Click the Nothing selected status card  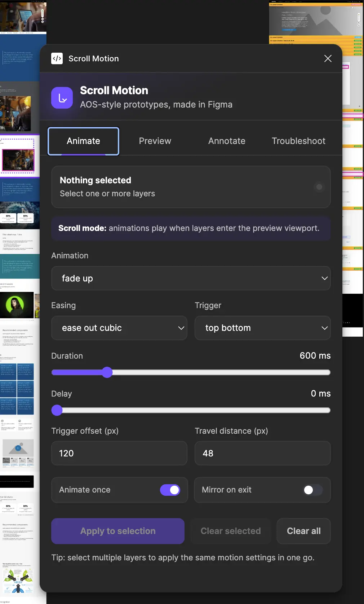191,187
